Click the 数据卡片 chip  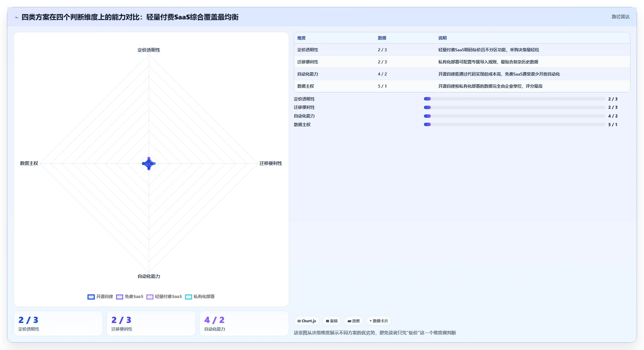click(x=379, y=321)
